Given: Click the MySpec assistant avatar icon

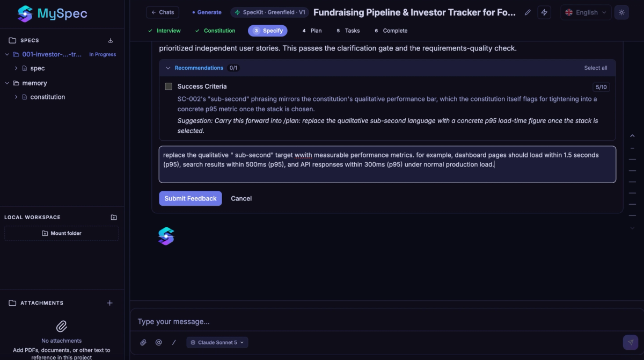Looking at the screenshot, I should 166,236.
